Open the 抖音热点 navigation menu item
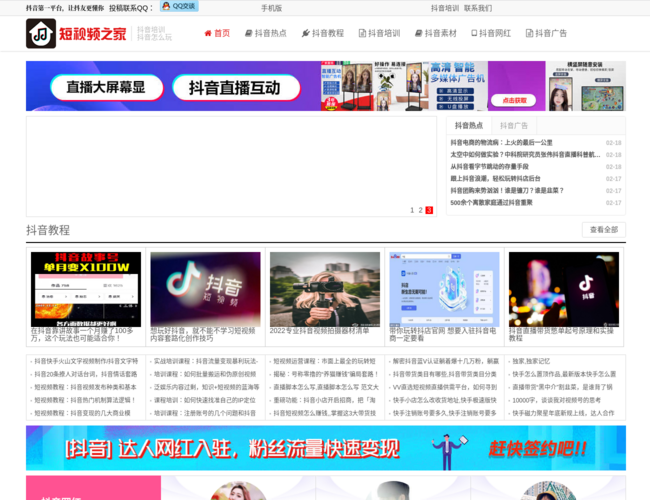This screenshot has height=500, width=650. click(x=266, y=33)
